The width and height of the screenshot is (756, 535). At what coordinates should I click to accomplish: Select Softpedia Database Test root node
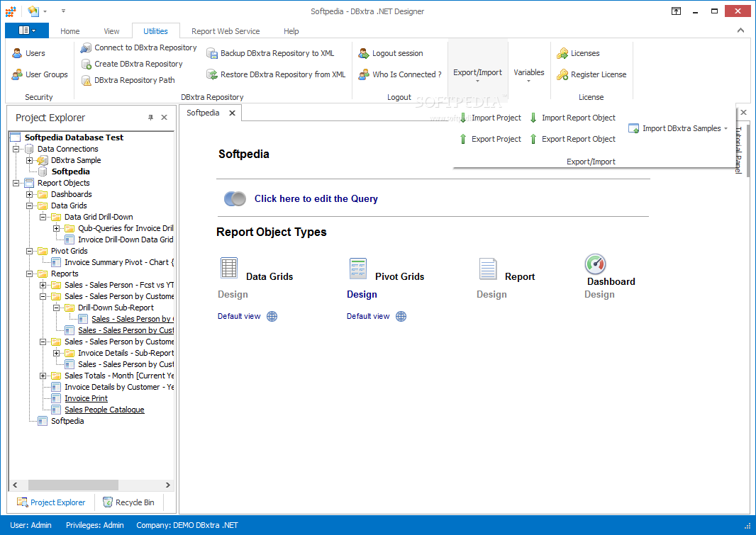[74, 137]
